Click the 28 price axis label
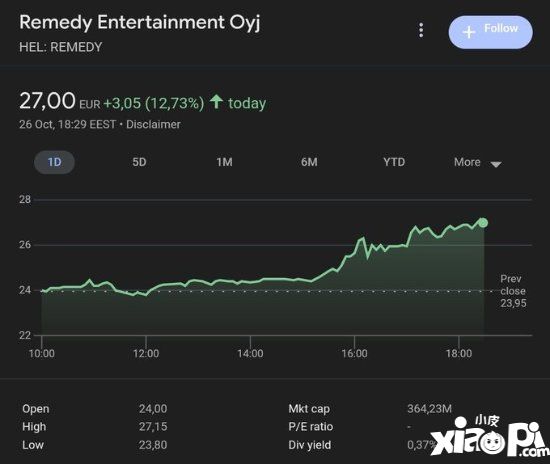This screenshot has height=464, width=550. pos(25,200)
